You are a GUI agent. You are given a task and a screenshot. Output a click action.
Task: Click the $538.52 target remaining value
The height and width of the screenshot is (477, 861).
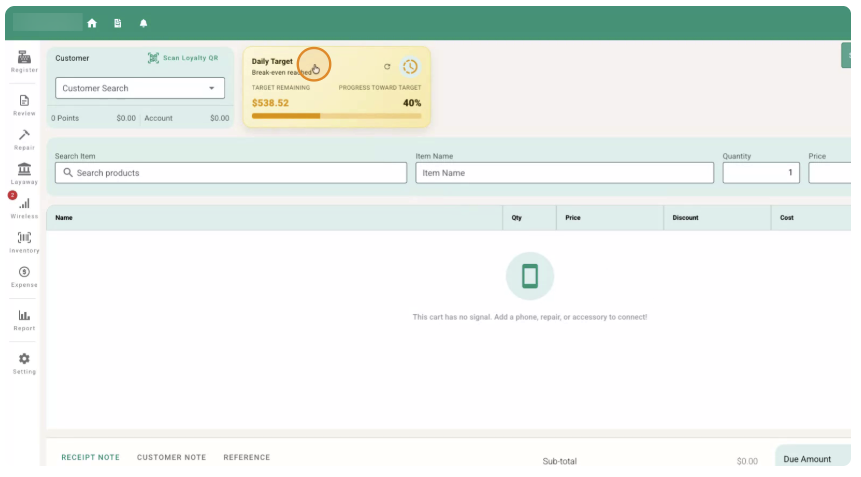coord(270,103)
